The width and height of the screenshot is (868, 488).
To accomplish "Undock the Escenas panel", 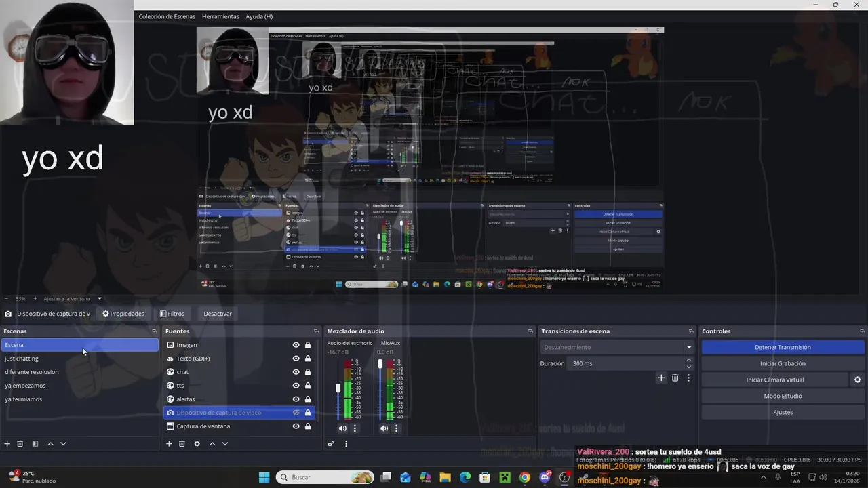I will point(154,331).
